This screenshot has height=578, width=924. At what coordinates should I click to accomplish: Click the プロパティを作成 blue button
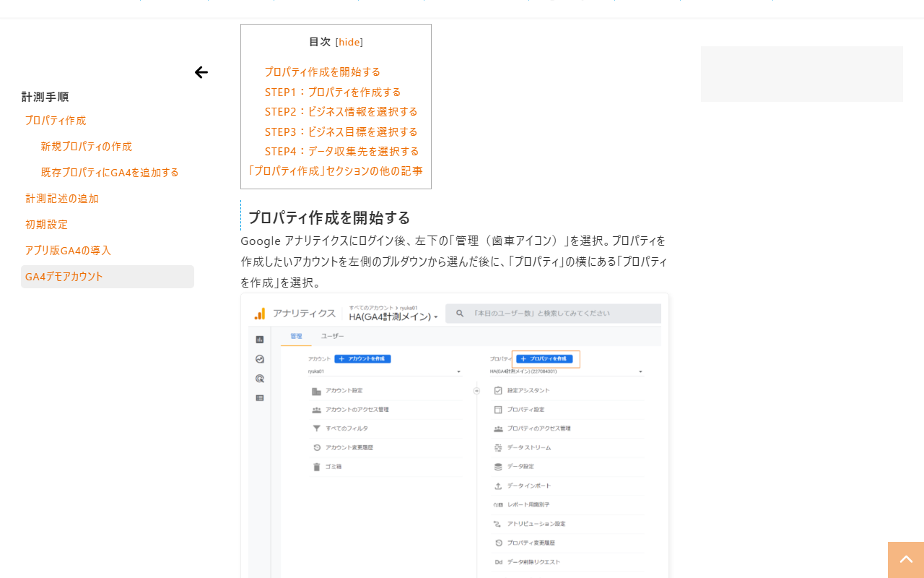point(546,358)
